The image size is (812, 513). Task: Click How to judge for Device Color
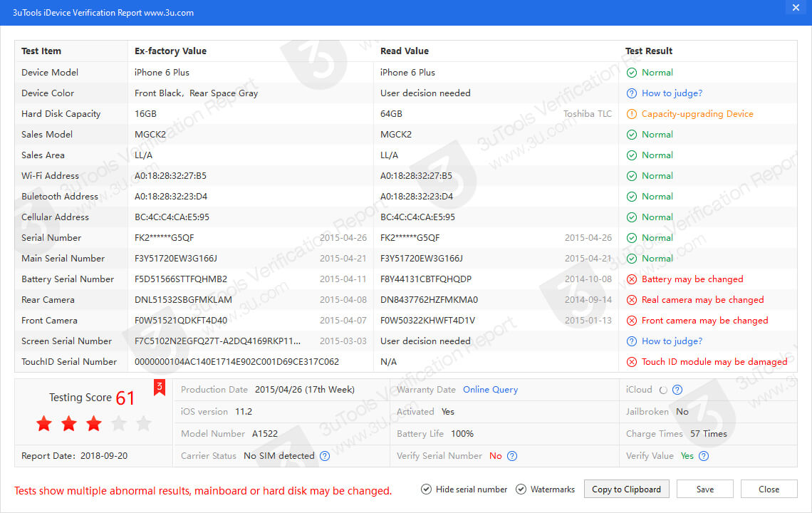pos(631,93)
